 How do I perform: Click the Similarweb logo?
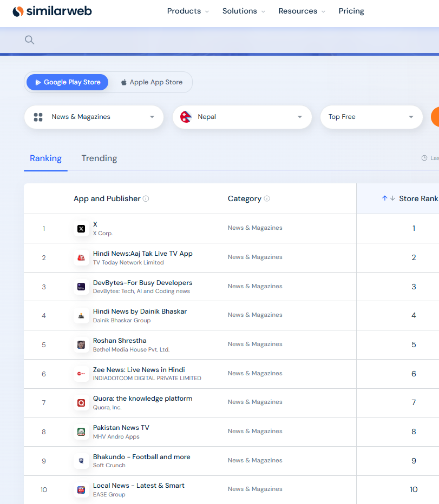52,11
